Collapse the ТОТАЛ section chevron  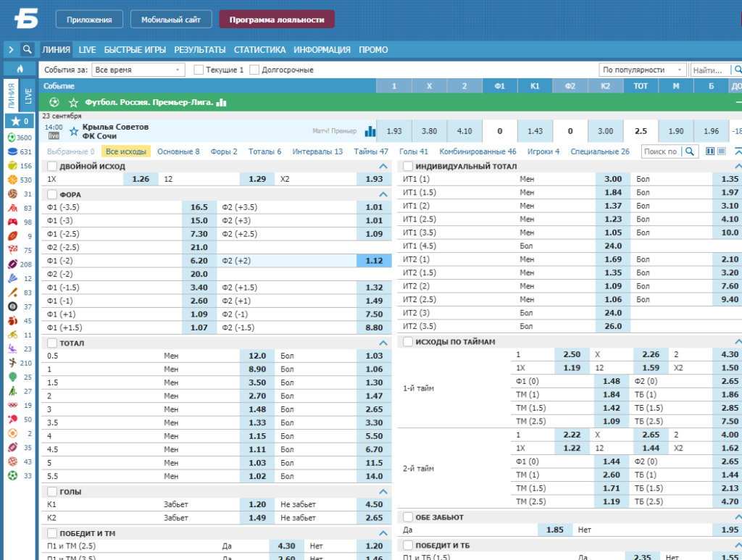(383, 343)
